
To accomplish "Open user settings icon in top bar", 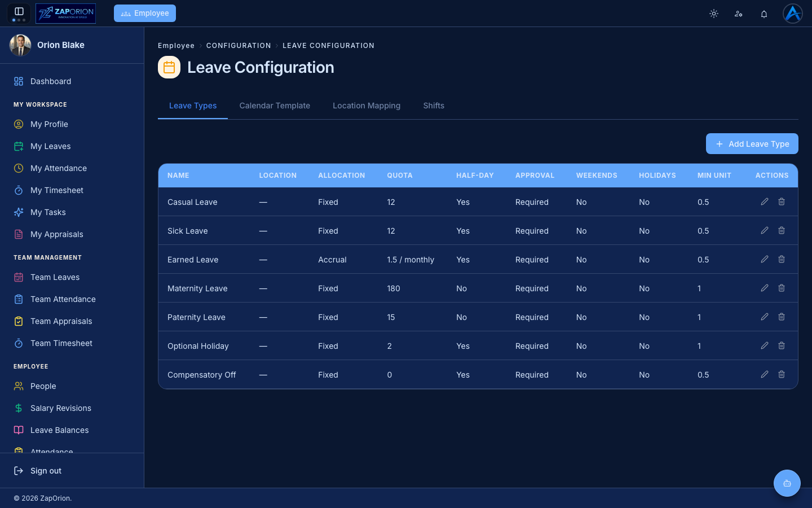I will 739,14.
